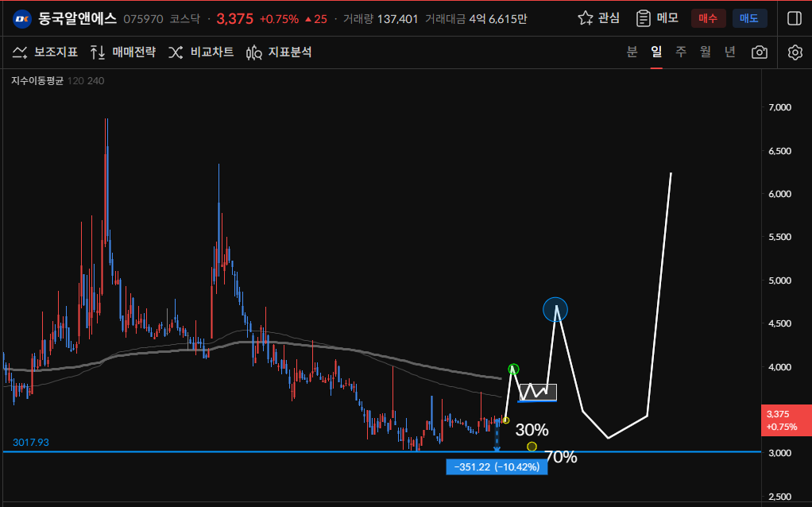Switch to 주 weekly chart tab
Viewport: 812px width, 507px height.
[x=681, y=52]
